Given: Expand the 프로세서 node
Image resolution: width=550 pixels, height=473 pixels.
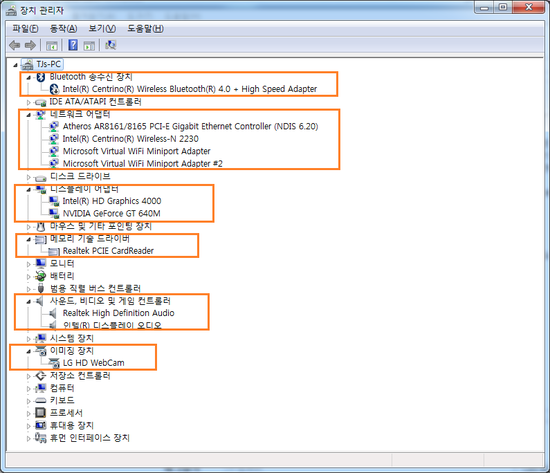Looking at the screenshot, I should click(29, 414).
